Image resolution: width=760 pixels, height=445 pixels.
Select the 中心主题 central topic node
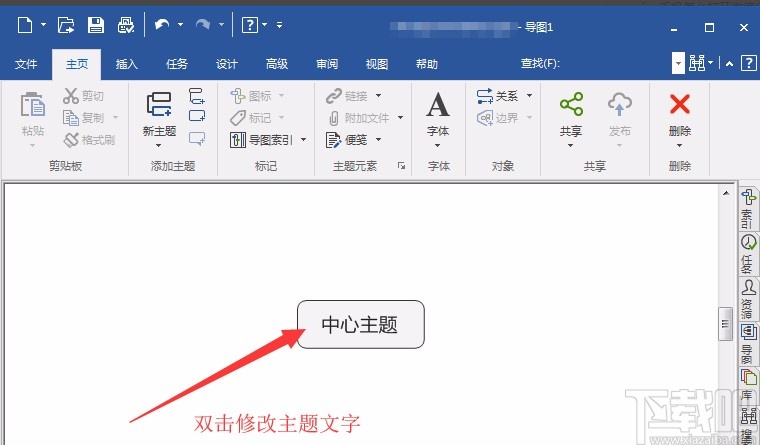361,324
